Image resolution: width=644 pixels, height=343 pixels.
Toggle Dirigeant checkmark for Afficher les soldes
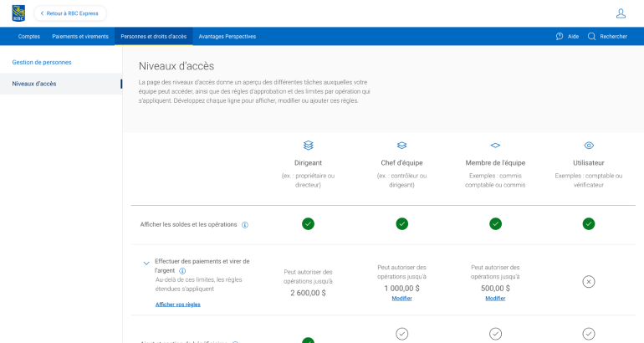(308, 224)
